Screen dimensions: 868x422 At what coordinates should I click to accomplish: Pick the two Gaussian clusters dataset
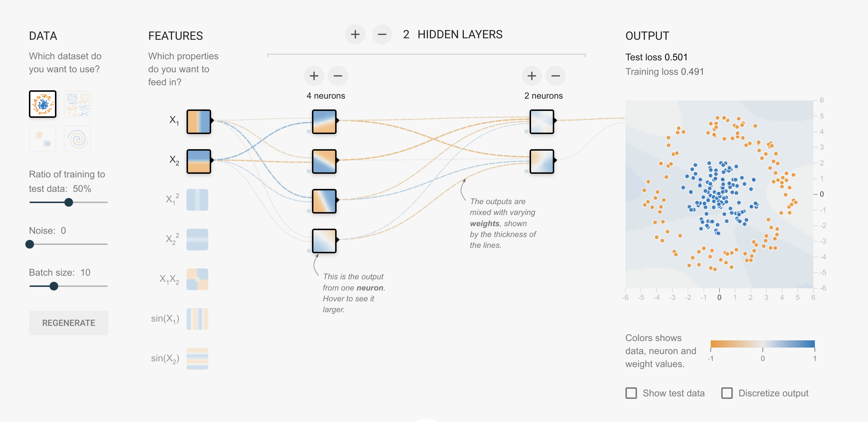pyautogui.click(x=43, y=139)
